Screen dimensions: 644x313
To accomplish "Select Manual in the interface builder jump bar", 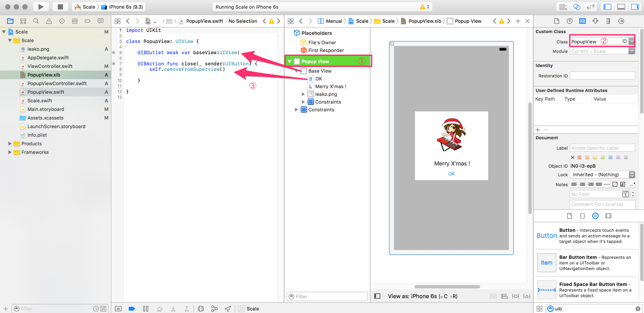I will pyautogui.click(x=334, y=21).
